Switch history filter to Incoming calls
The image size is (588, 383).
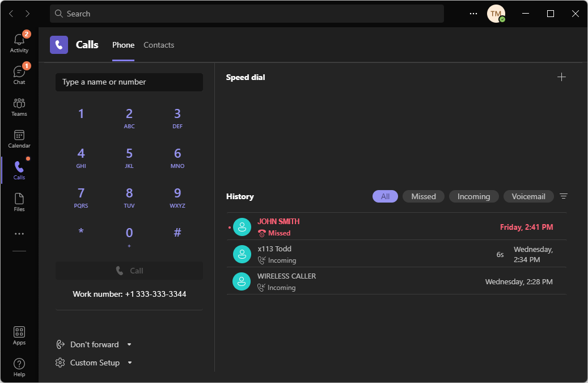(x=473, y=196)
